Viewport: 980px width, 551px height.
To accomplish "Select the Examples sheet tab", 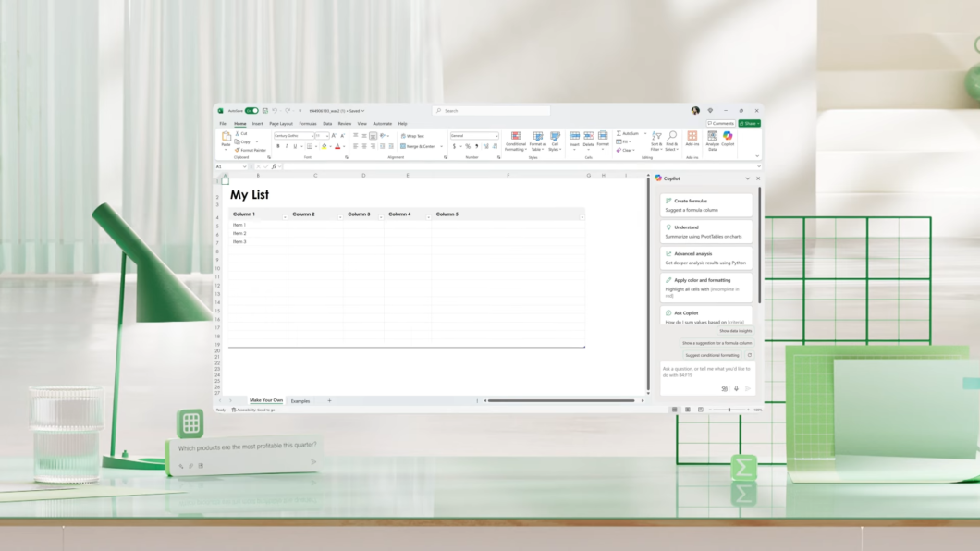I will tap(300, 401).
